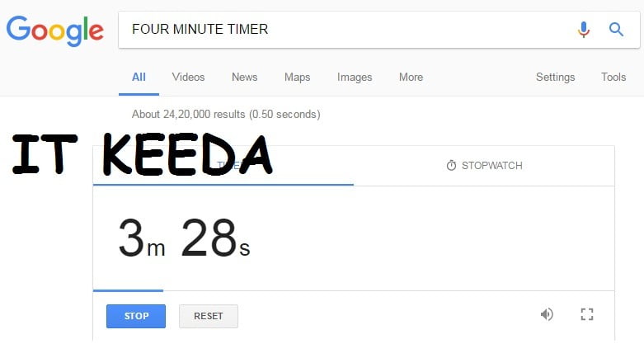Click the search box containing FOUR MINUTE TIMER
Image resolution: width=644 pixels, height=358 pixels.
[x=345, y=30]
